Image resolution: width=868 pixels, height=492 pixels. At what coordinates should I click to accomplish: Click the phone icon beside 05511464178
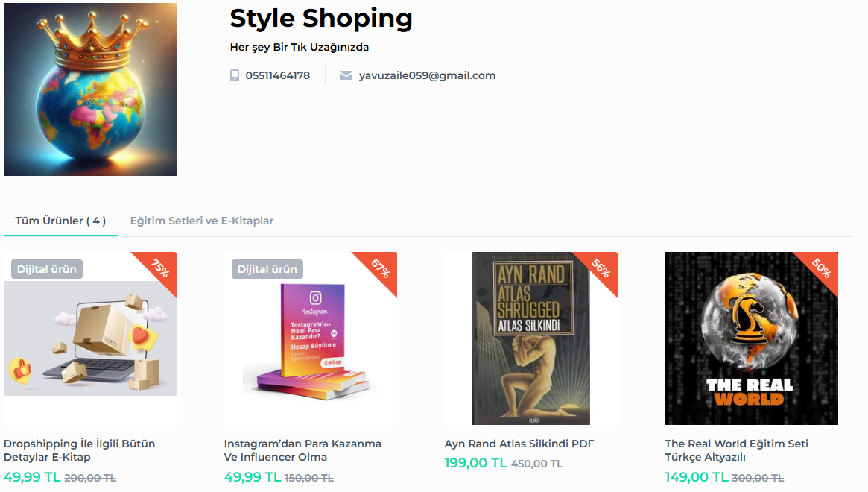point(235,75)
